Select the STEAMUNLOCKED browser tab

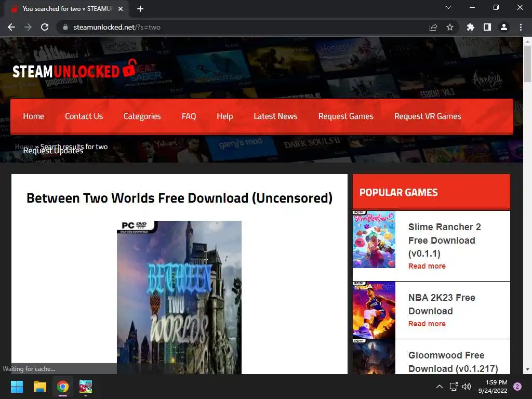point(66,9)
